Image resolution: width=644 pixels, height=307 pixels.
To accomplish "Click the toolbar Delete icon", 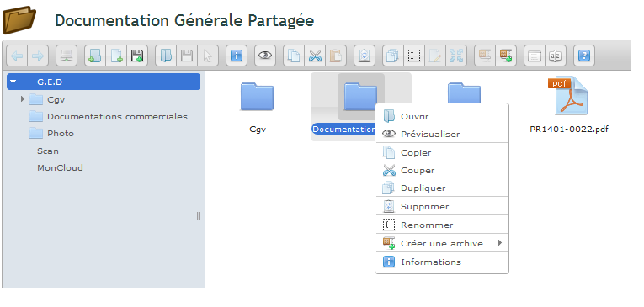I will coord(365,56).
